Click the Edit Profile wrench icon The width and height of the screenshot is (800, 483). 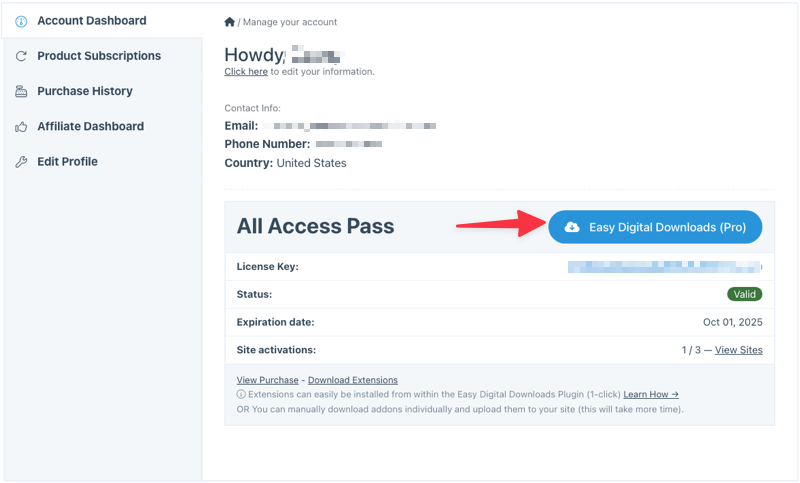point(21,162)
